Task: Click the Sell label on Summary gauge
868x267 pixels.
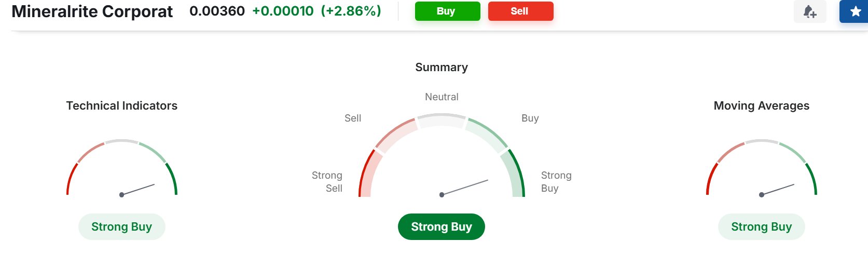Action: 353,118
